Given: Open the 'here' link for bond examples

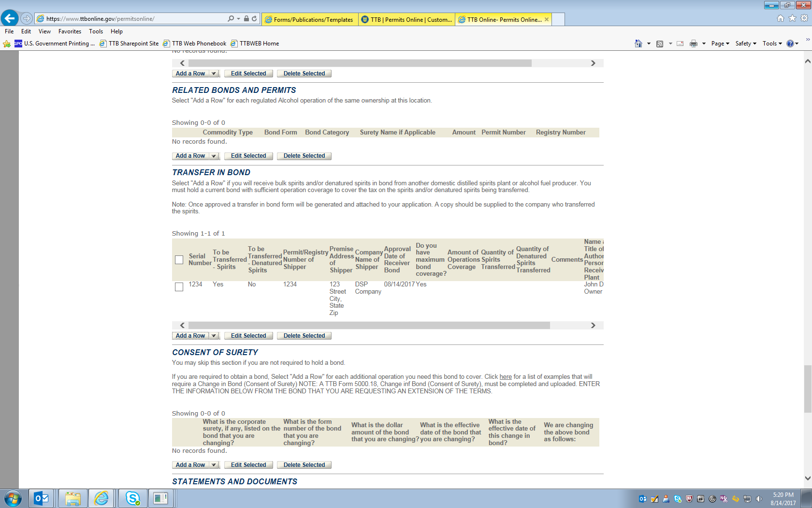Looking at the screenshot, I should point(506,377).
